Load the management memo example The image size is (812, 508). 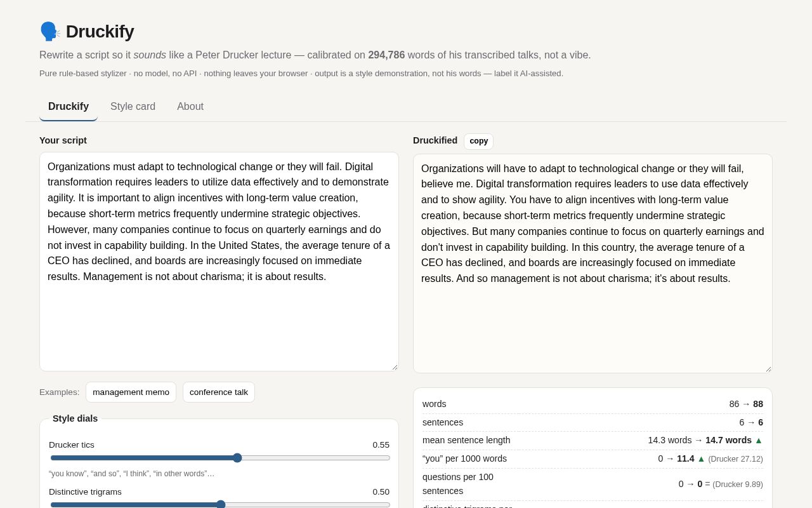(x=131, y=392)
